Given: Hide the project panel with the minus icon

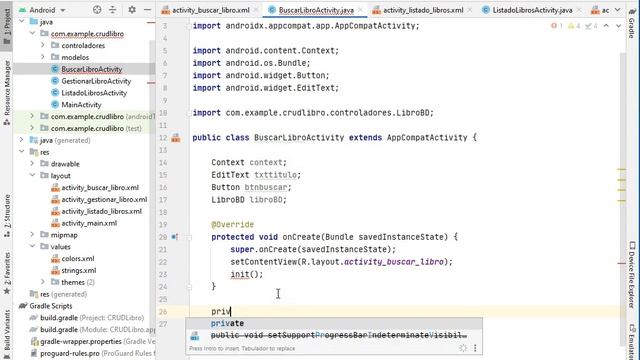Looking at the screenshot, I should tap(147, 10).
